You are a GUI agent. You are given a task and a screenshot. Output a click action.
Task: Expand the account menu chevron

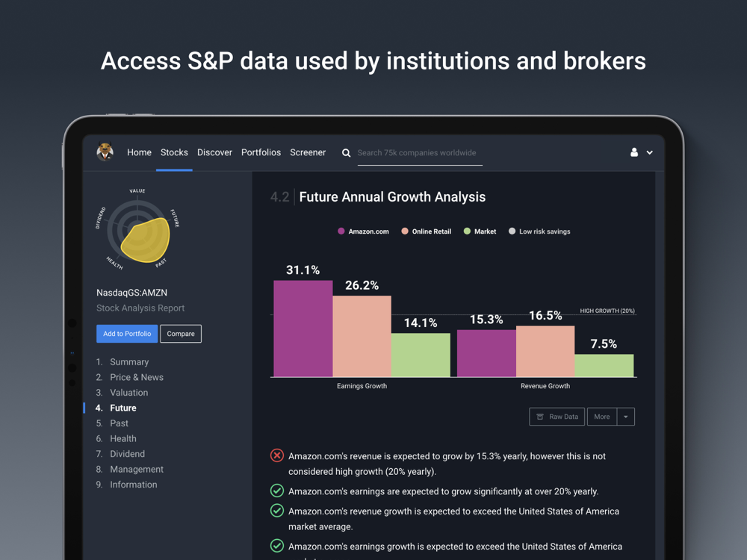(x=650, y=153)
